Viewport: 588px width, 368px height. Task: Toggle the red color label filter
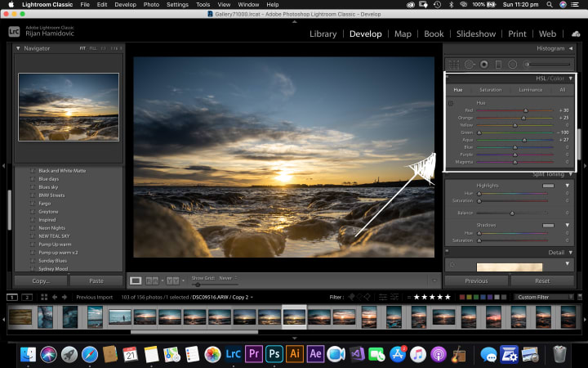point(462,297)
